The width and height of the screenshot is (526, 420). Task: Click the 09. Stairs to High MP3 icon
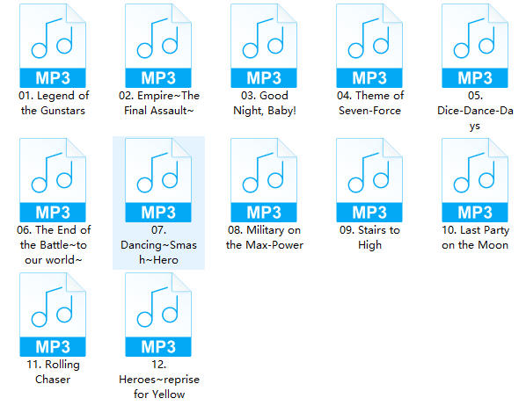tap(369, 180)
